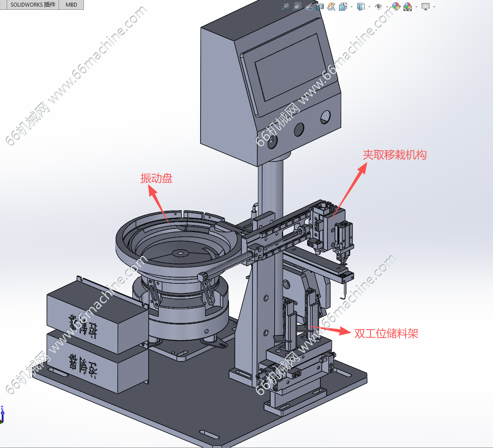Screen dimensions: 493x448
Task: Click the 夹取移栽机构 annotation text
Action: pos(394,155)
